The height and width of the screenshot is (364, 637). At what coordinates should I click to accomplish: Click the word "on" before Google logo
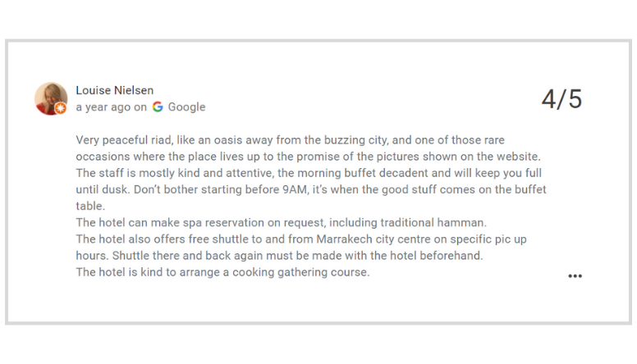[x=140, y=107]
